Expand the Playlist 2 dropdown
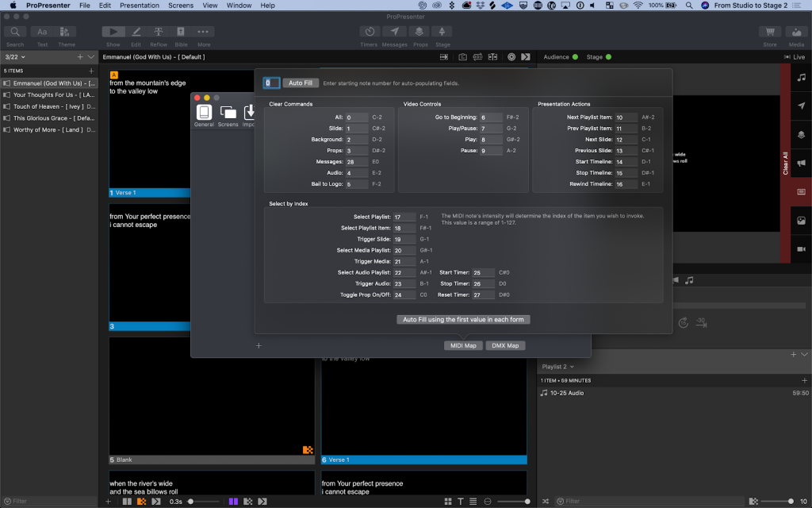Image resolution: width=812 pixels, height=508 pixels. (557, 367)
